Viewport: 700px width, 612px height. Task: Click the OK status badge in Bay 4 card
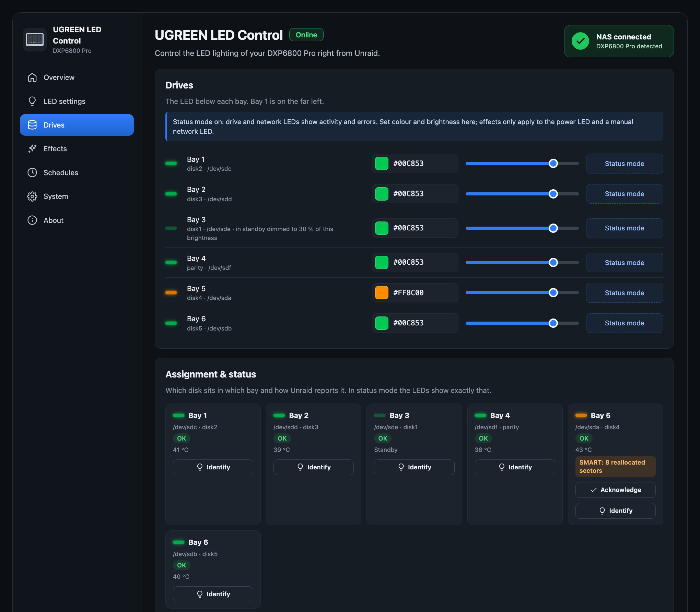pyautogui.click(x=483, y=439)
